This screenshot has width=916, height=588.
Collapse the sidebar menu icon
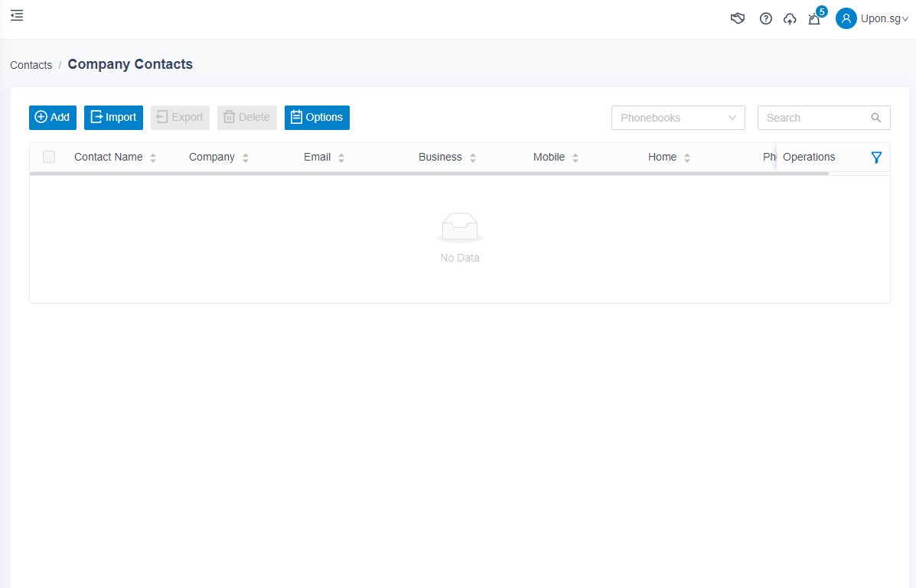17,15
